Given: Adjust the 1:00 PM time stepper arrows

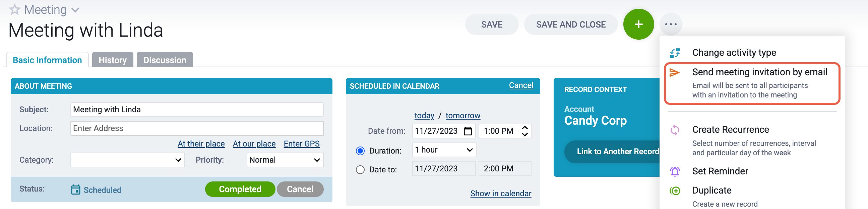Looking at the screenshot, I should tap(524, 131).
